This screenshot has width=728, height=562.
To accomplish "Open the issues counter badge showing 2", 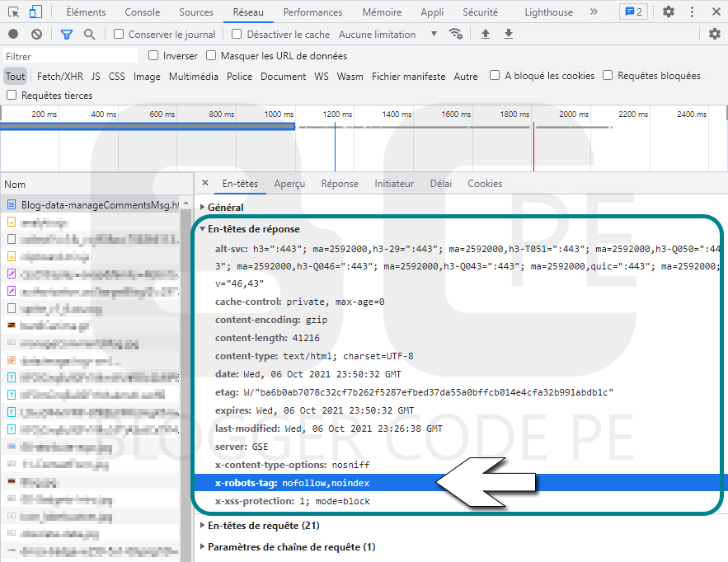I will [634, 12].
